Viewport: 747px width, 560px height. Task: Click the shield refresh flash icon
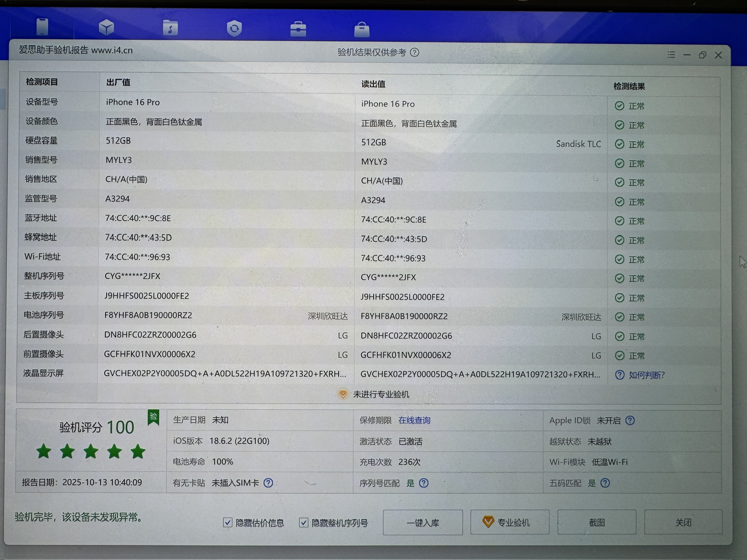(x=234, y=28)
